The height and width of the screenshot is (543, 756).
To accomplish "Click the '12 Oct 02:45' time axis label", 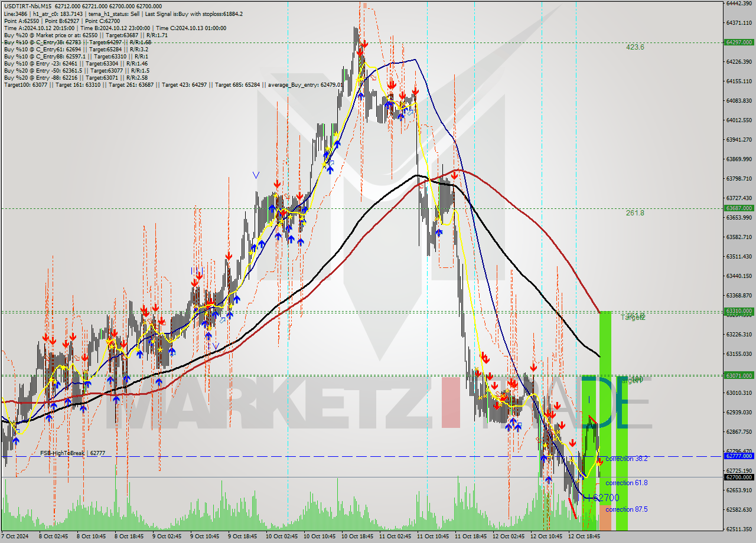I will point(509,537).
